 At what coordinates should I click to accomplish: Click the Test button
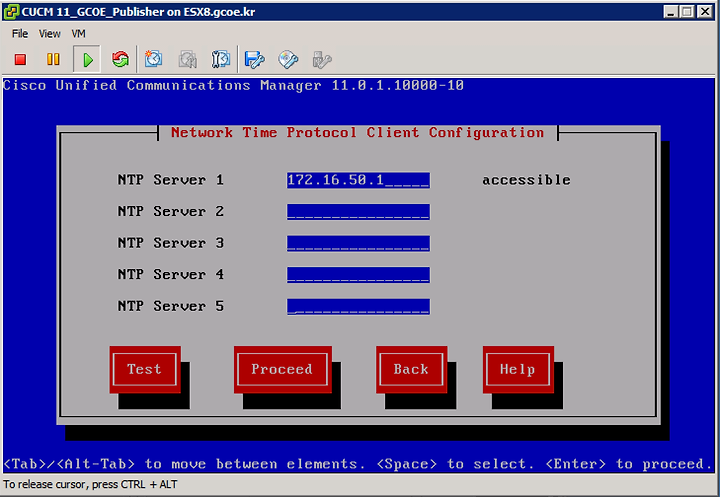pyautogui.click(x=145, y=369)
